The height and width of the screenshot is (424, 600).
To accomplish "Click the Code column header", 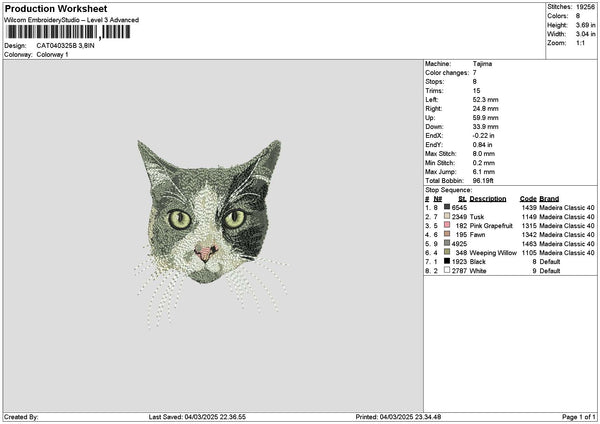I will click(x=528, y=199).
